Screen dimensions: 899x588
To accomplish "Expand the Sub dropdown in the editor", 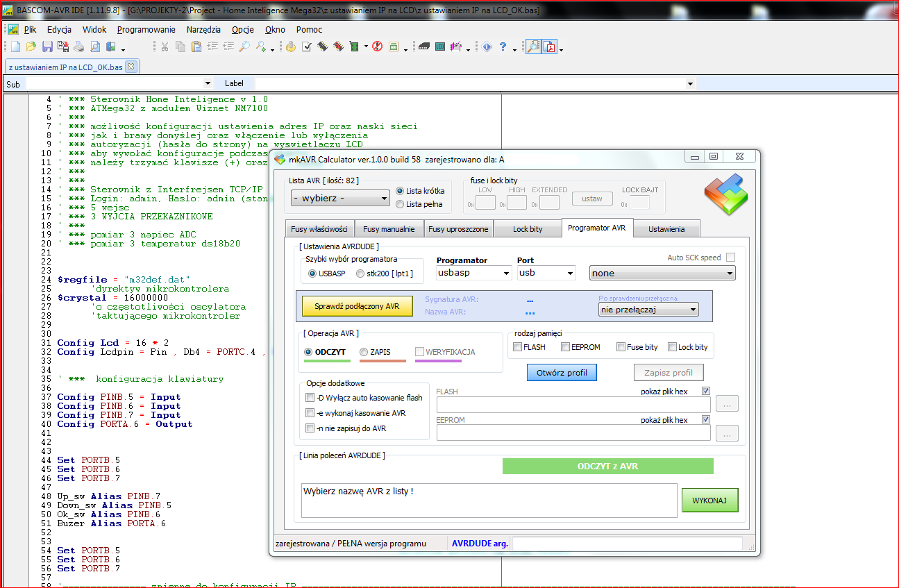I will point(208,84).
